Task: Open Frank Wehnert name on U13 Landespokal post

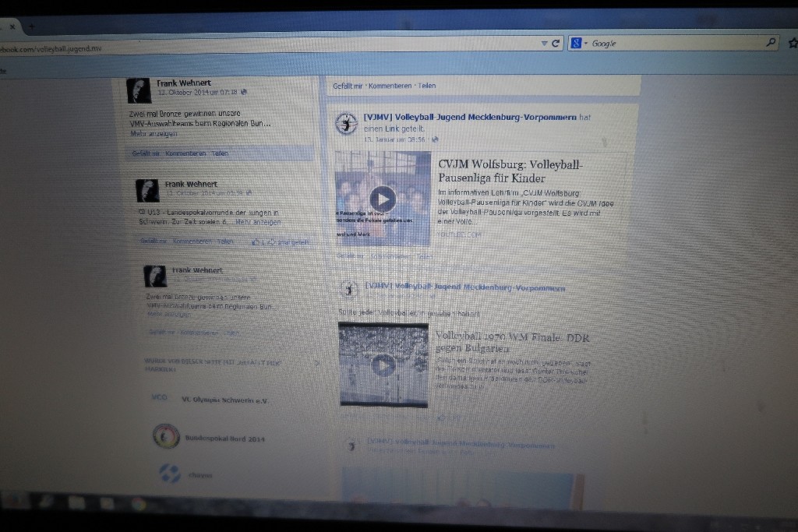Action: point(191,184)
